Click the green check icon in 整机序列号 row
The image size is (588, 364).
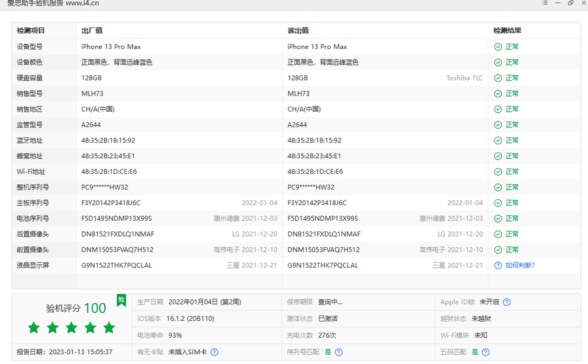click(498, 188)
